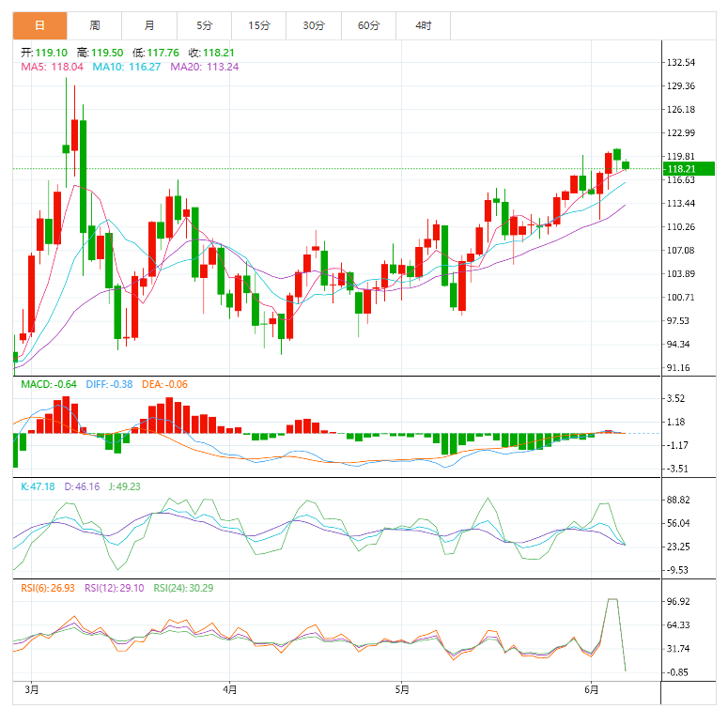The image size is (728, 709).
Task: Click the MA20: 113.24 indicator label
Action: coord(204,67)
